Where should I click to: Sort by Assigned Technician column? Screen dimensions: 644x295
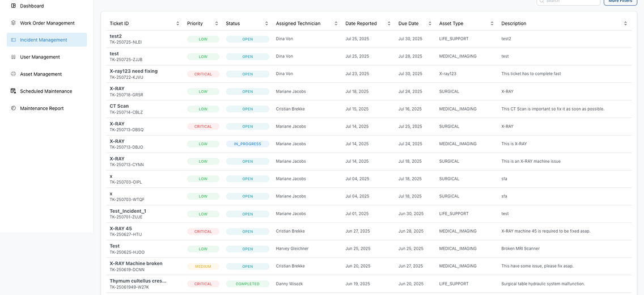tap(336, 24)
